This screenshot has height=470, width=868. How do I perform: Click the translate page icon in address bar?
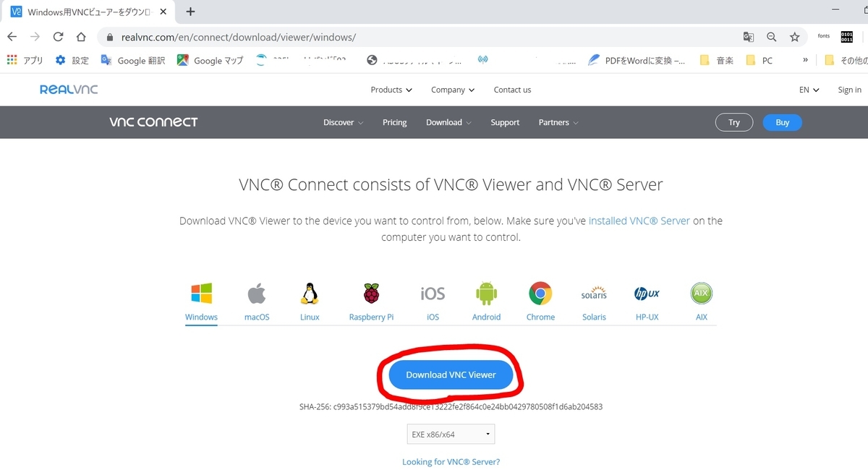(x=749, y=37)
